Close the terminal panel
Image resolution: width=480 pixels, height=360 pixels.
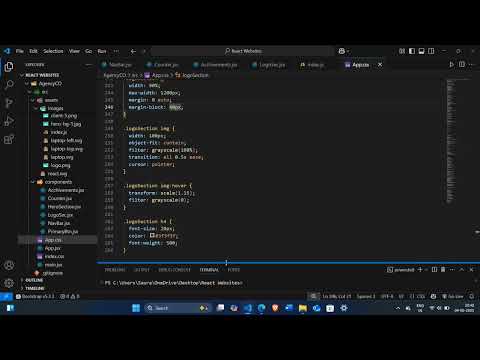(x=471, y=269)
